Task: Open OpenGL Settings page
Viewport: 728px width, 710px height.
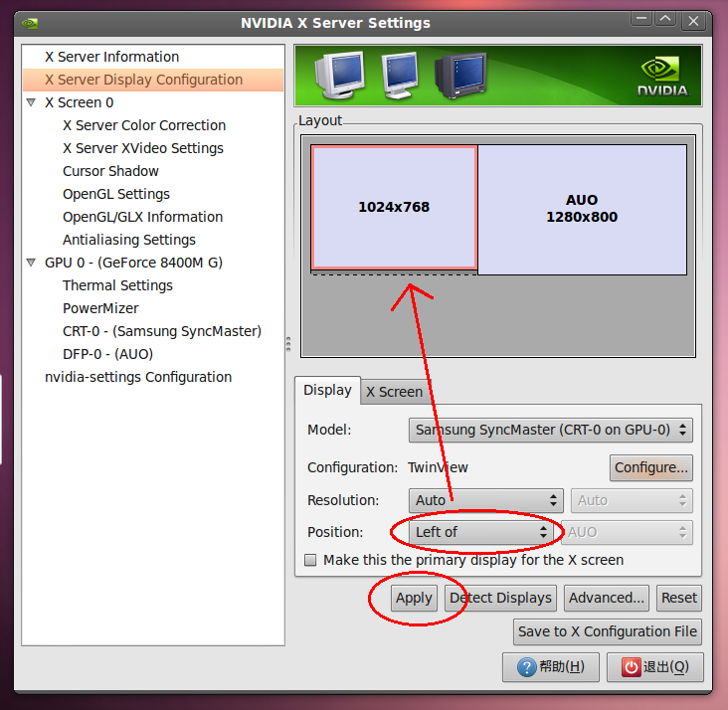Action: (x=116, y=194)
